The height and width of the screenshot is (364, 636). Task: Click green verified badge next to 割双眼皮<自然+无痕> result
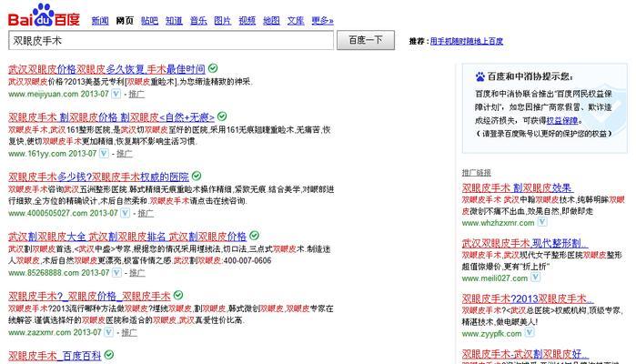click(x=222, y=116)
